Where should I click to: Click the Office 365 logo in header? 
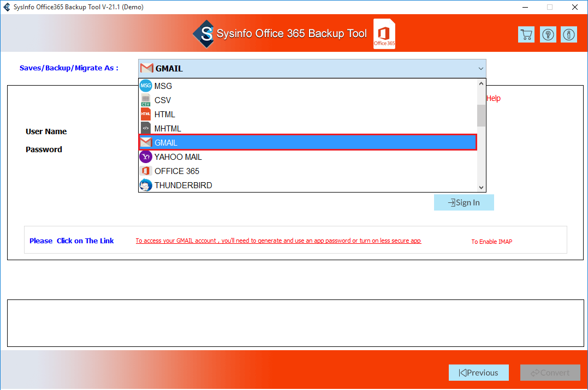(x=384, y=34)
